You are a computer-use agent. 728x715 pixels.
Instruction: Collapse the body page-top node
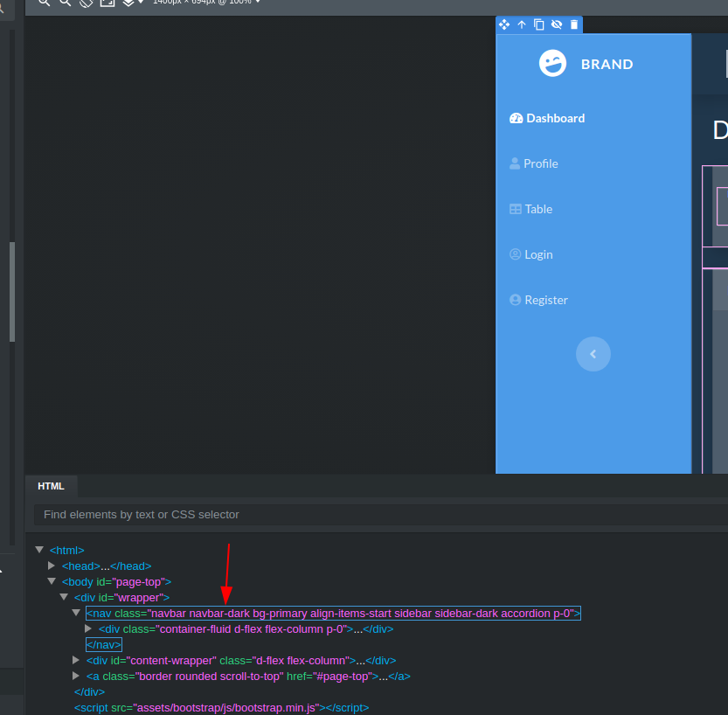52,581
